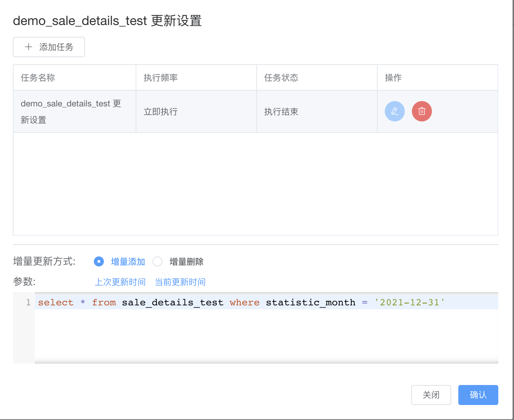Click the 执行频率 column header
The image size is (514, 420).
(x=160, y=77)
